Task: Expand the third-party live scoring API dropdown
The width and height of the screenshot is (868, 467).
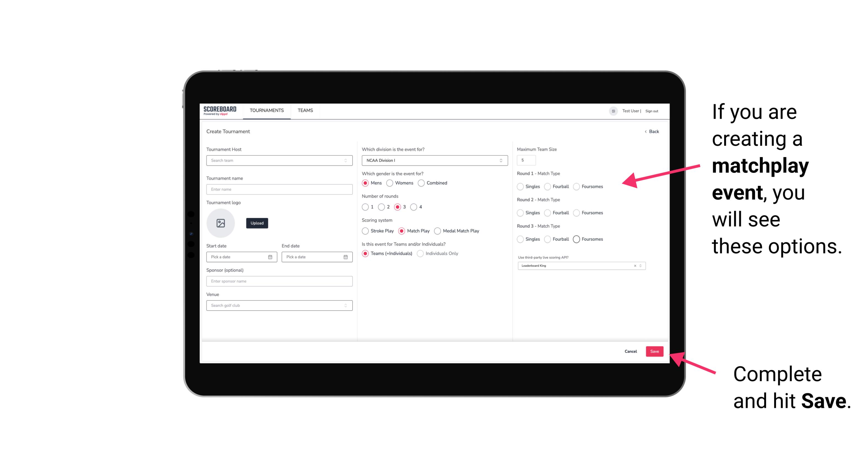Action: pos(640,266)
